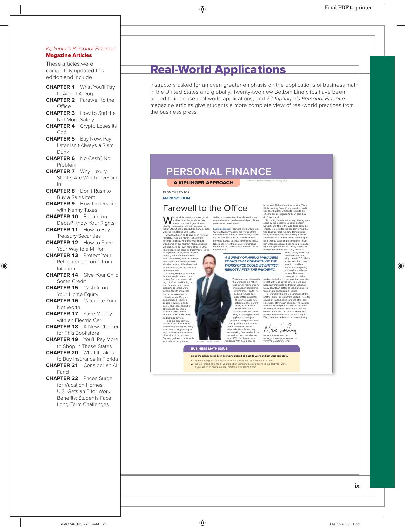The height and width of the screenshot is (532, 405).
Task: Select 'CHAPTER 19 You'll Pay More' entry
Action: click(x=82, y=343)
